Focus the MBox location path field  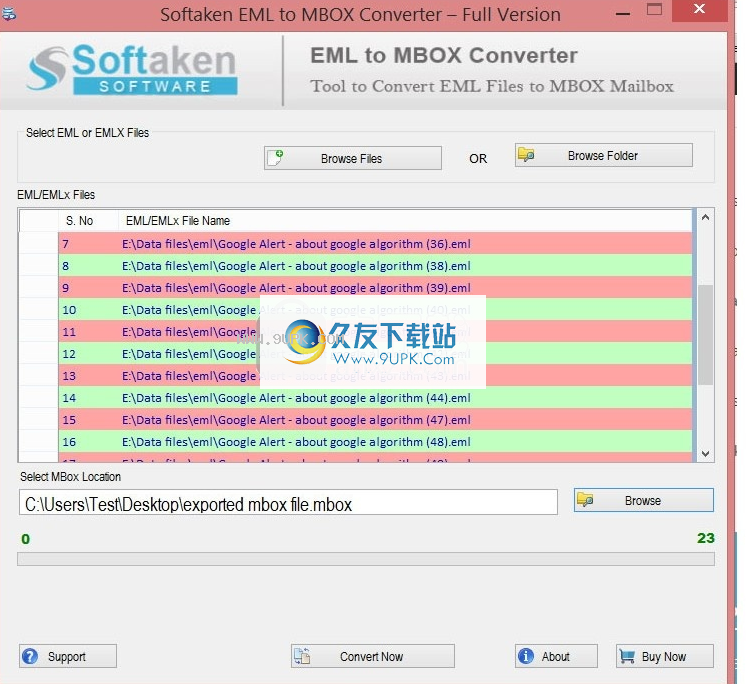[288, 502]
